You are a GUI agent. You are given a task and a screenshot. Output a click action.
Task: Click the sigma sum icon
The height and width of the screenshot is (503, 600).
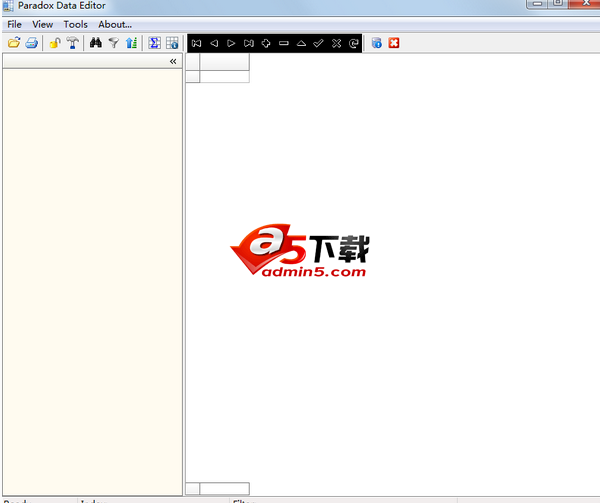coord(154,42)
